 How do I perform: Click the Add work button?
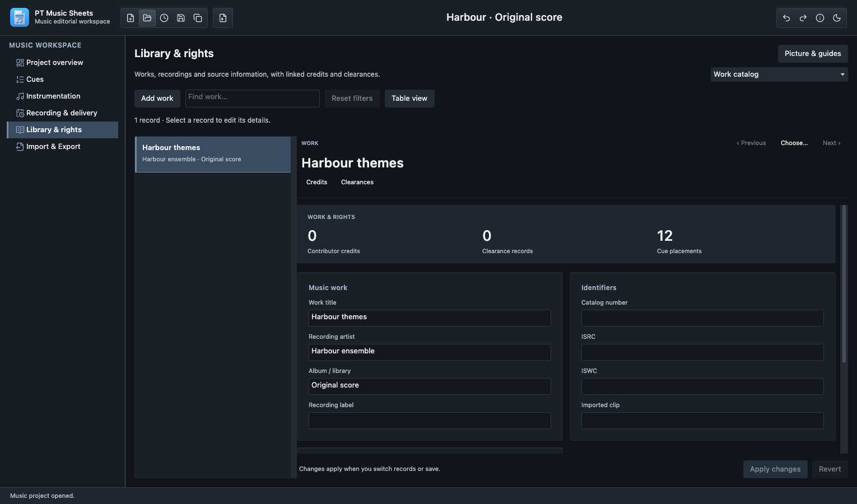tap(157, 99)
